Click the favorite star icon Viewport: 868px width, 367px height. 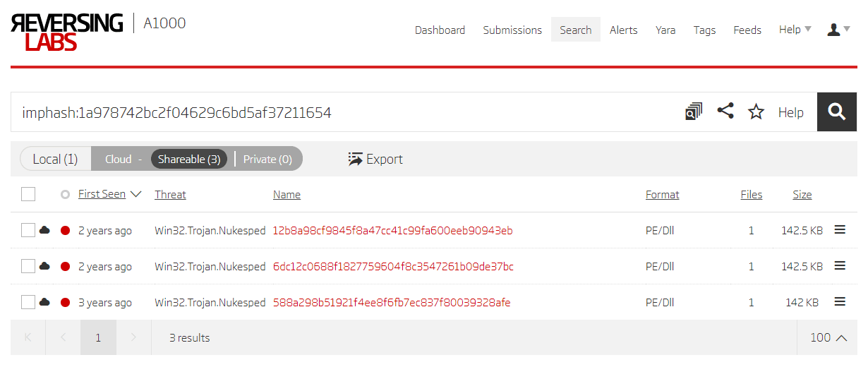[x=756, y=112]
